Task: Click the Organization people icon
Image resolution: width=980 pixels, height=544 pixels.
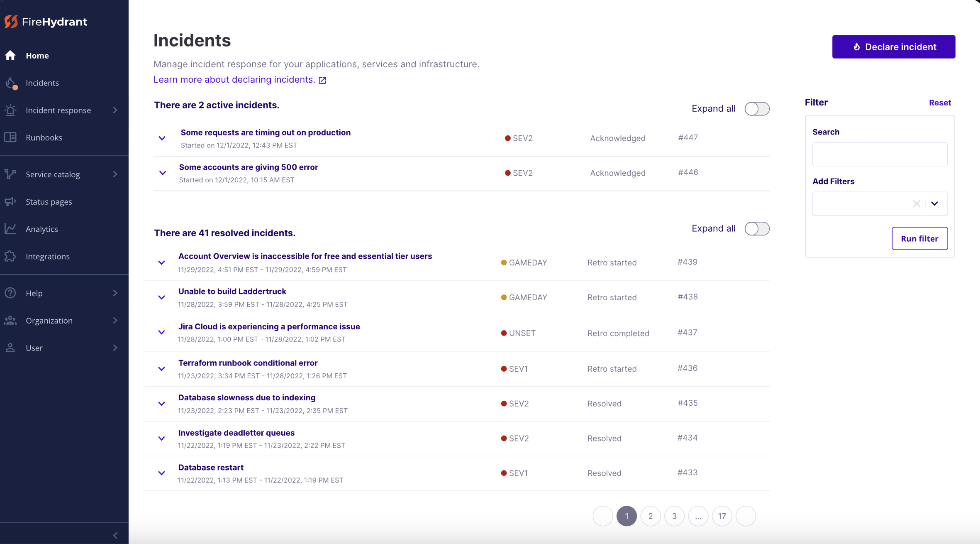Action: [x=10, y=320]
